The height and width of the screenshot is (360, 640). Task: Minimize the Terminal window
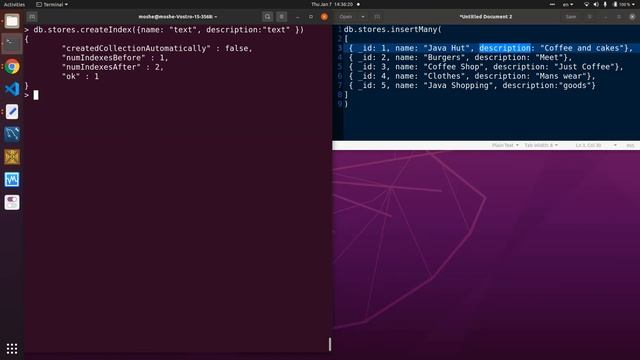coord(298,17)
